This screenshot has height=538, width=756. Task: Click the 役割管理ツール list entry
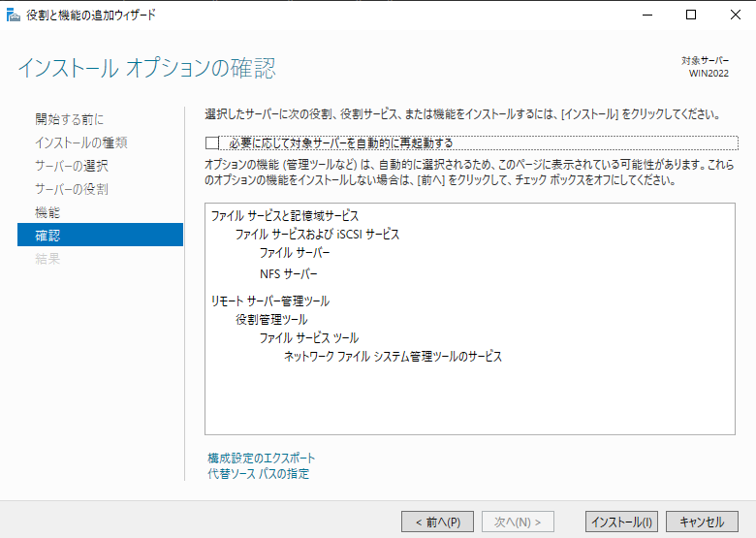[271, 320]
